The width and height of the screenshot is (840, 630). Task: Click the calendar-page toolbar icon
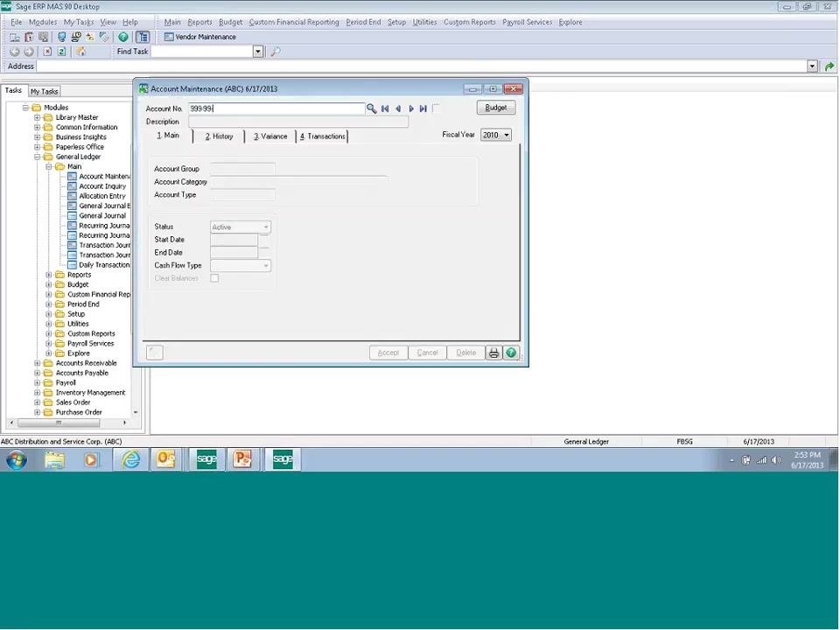(x=29, y=37)
